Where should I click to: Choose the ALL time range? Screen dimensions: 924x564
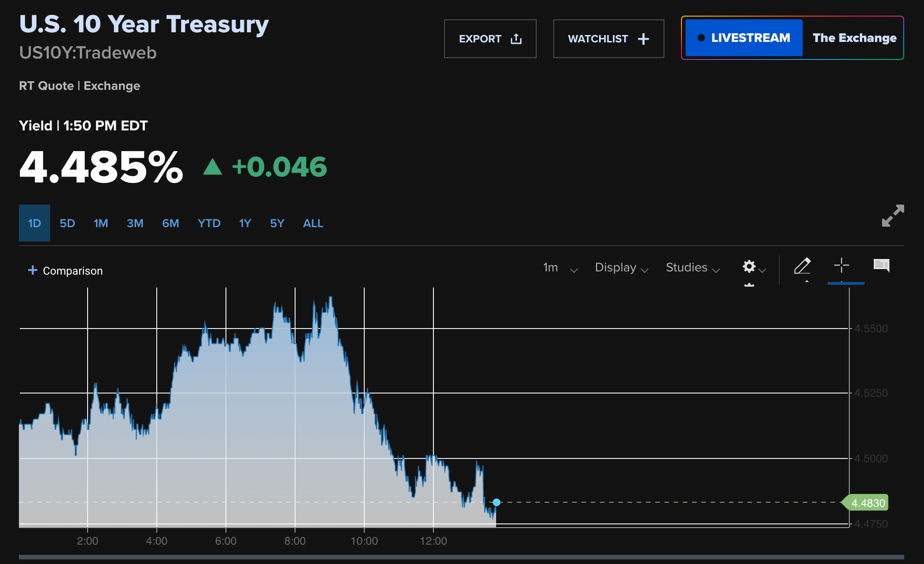tap(313, 223)
